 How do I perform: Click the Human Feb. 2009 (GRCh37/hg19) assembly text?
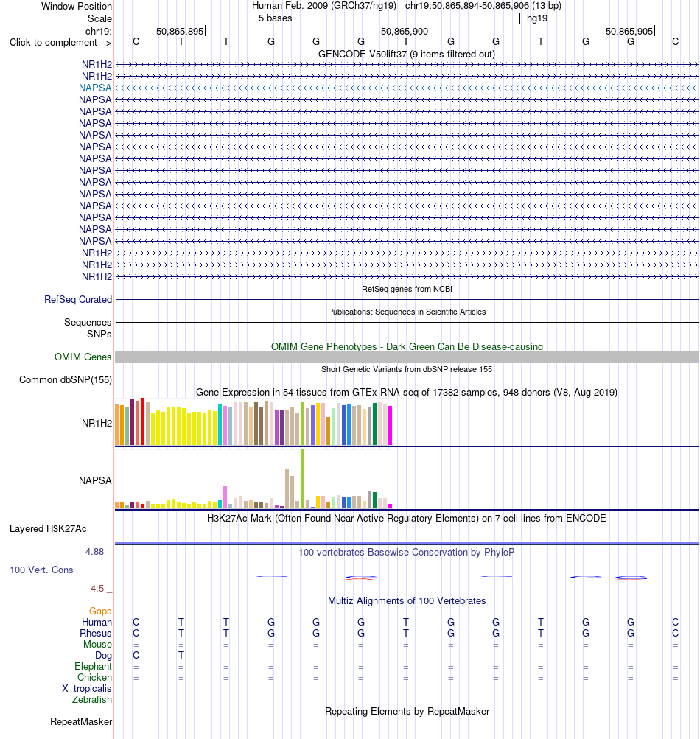(323, 6)
